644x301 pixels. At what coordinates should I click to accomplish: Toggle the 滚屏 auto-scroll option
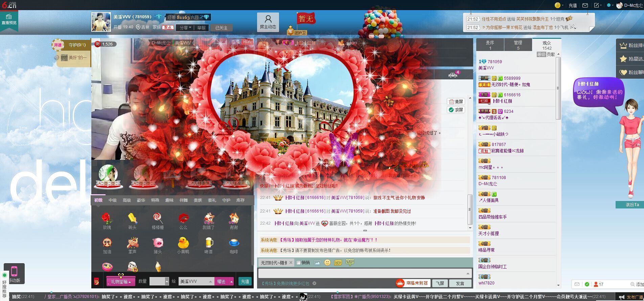[456, 110]
